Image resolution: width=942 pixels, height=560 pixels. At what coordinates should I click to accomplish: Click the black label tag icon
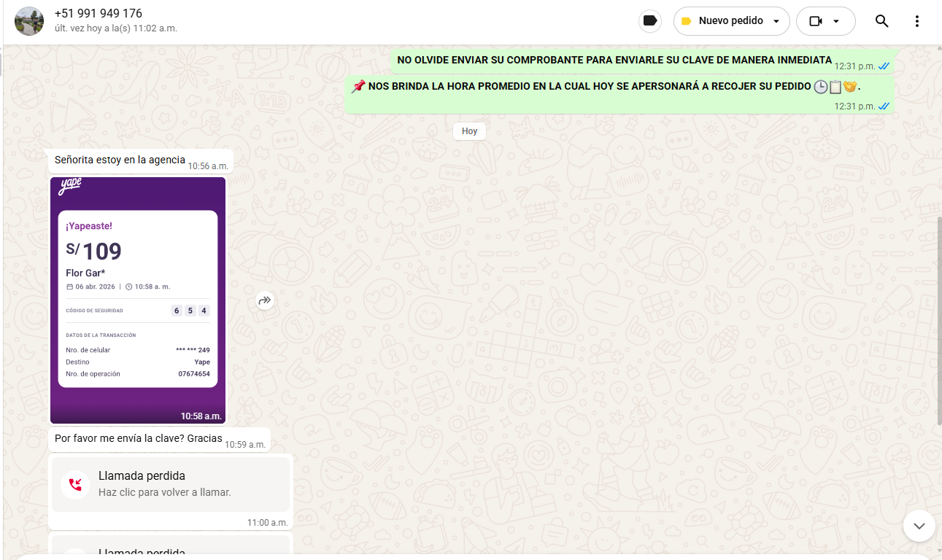tap(649, 21)
